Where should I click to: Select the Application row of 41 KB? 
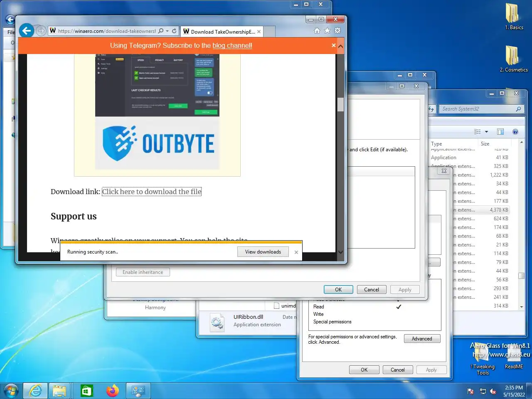(x=470, y=158)
